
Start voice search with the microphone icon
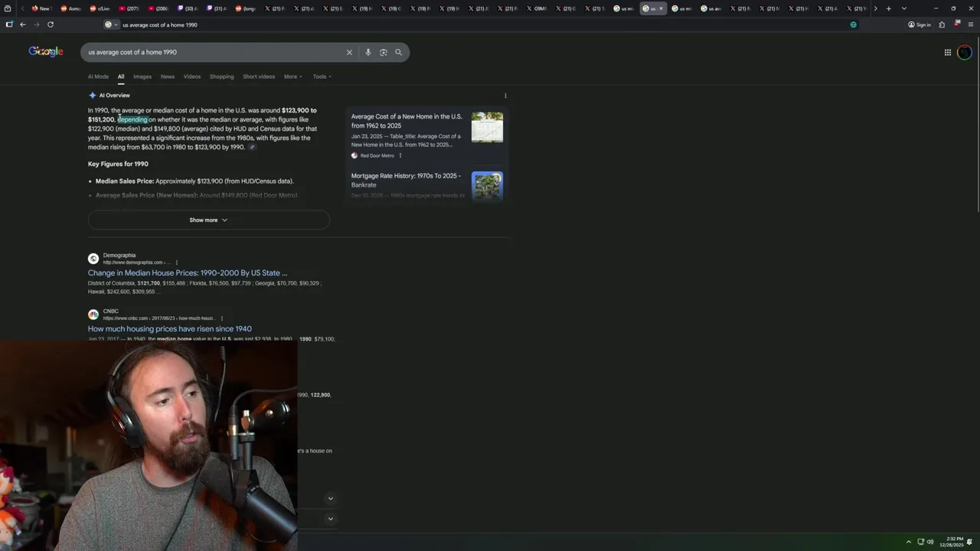point(367,52)
